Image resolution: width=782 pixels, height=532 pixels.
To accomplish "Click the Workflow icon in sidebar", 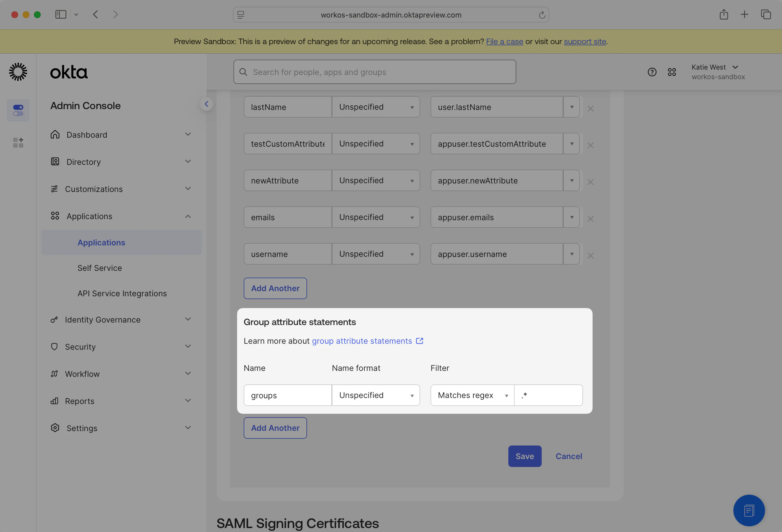I will click(x=54, y=373).
